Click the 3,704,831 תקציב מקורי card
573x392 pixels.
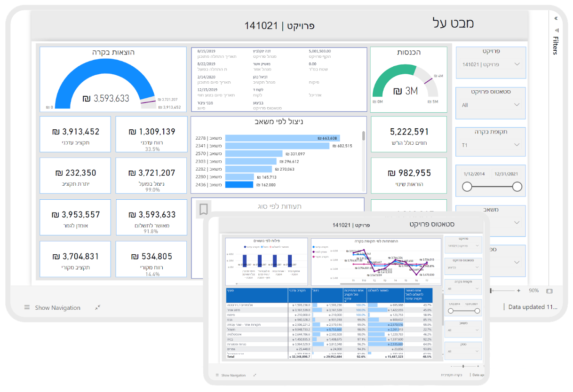(x=75, y=259)
